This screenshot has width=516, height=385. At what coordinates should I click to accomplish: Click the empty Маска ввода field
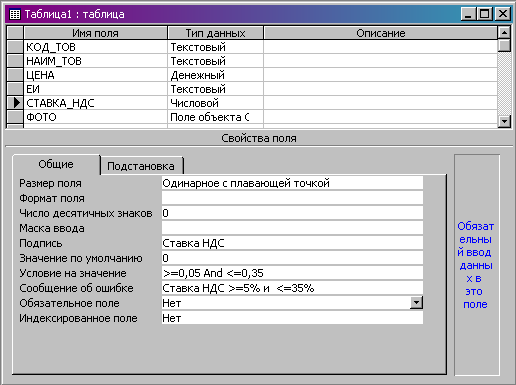pyautogui.click(x=292, y=228)
